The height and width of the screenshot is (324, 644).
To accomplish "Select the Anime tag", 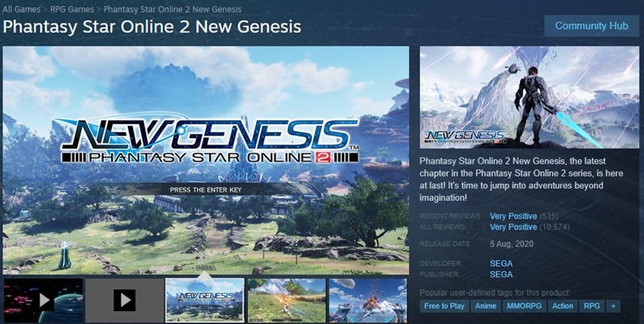I will (485, 306).
